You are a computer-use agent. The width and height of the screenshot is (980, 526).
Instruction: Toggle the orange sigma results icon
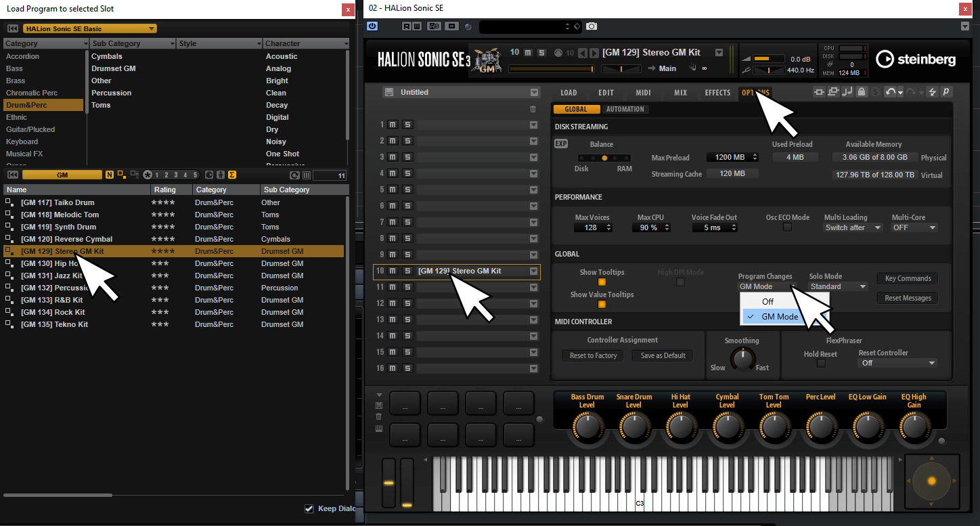tap(232, 175)
